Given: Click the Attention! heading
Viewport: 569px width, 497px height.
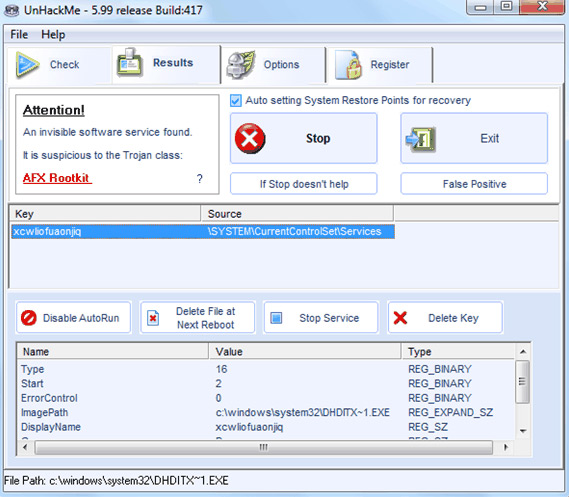Looking at the screenshot, I should 54,110.
